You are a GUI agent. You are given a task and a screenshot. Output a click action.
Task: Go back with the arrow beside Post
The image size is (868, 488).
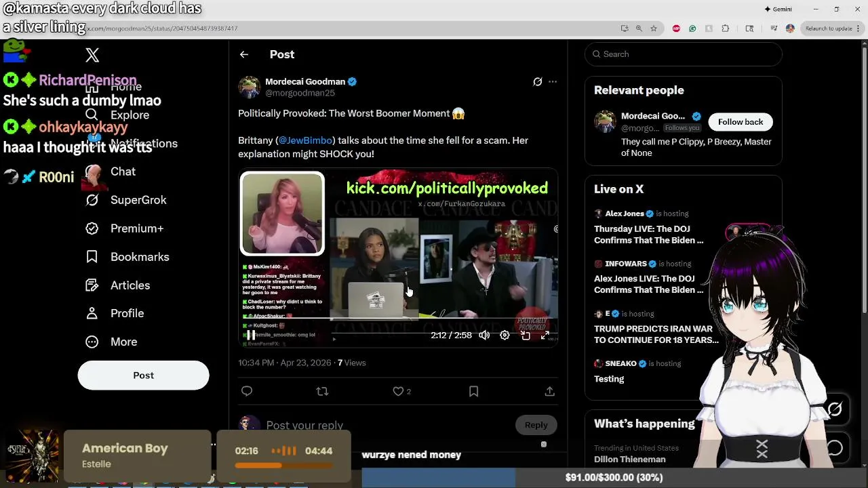244,54
